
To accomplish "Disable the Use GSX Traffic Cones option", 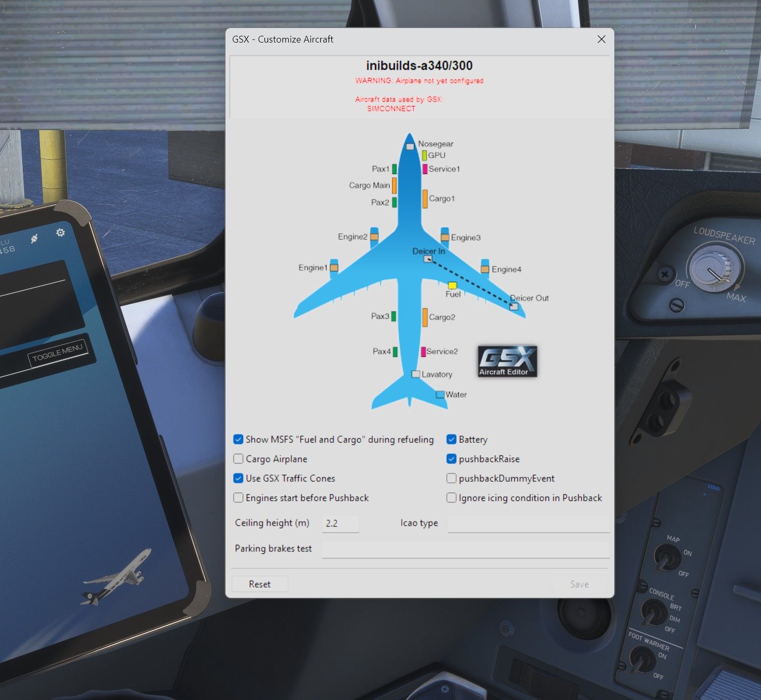I will click(x=238, y=478).
